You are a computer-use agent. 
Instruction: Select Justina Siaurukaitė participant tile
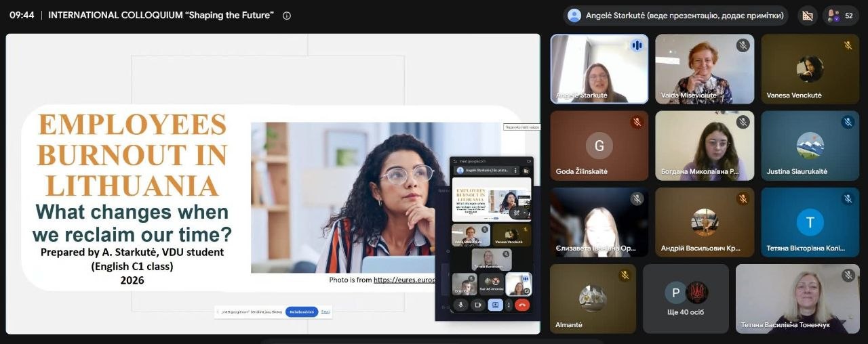(x=810, y=146)
